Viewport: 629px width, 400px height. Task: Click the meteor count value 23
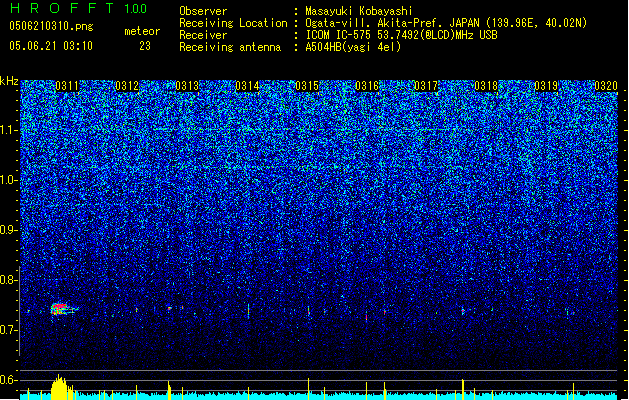[145, 46]
